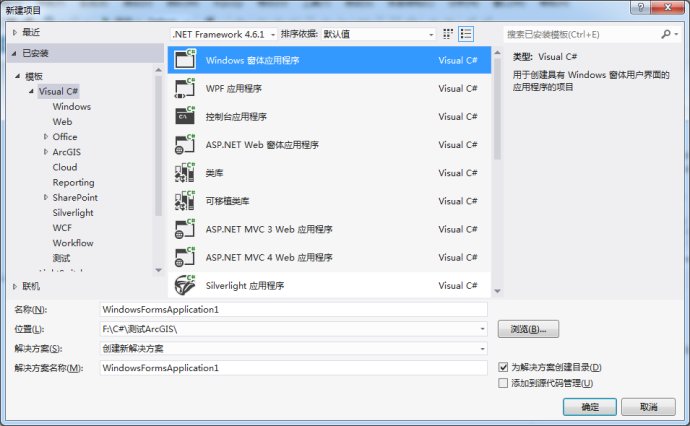Select the Web category in tree
Viewport: 690px width, 426px height.
pos(62,121)
